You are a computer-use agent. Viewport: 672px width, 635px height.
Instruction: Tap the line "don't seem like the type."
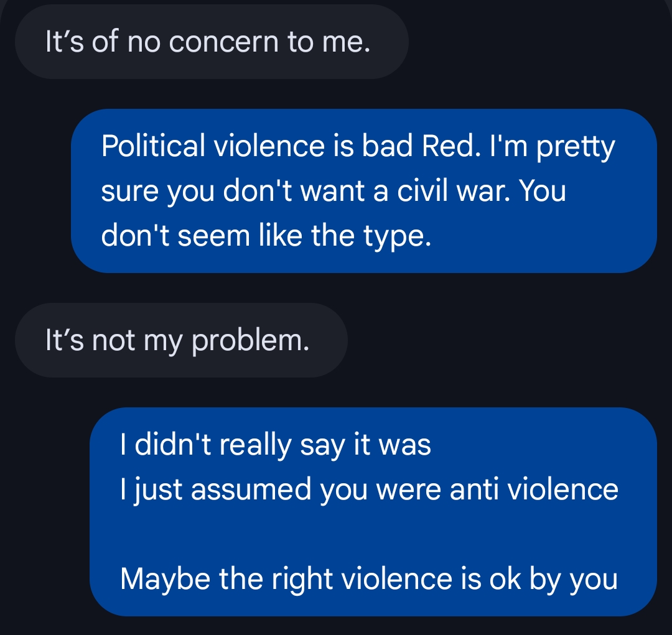pos(266,236)
